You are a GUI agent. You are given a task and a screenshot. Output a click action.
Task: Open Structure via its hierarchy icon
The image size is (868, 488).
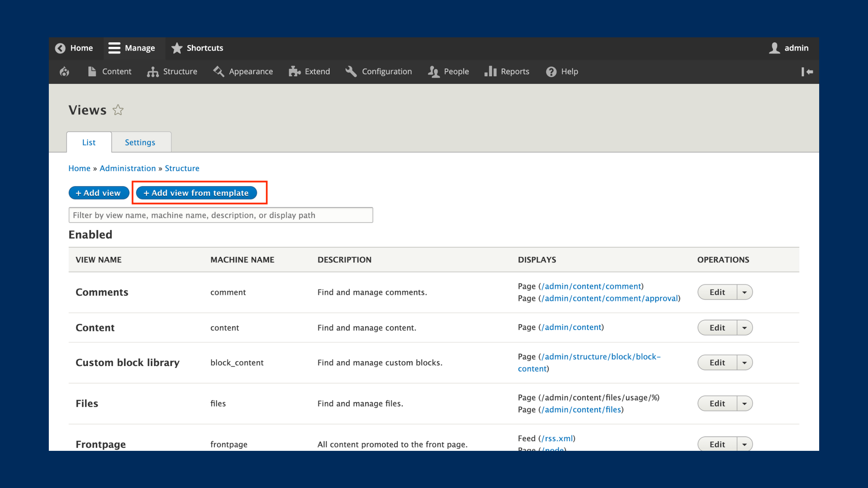[x=153, y=72]
